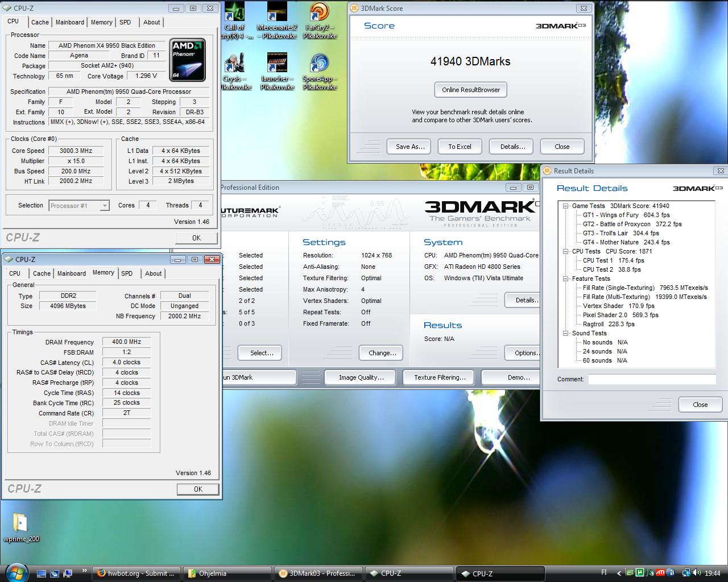The image size is (728, 582).
Task: Collapse the Feature Tests tree node
Action: coord(566,279)
